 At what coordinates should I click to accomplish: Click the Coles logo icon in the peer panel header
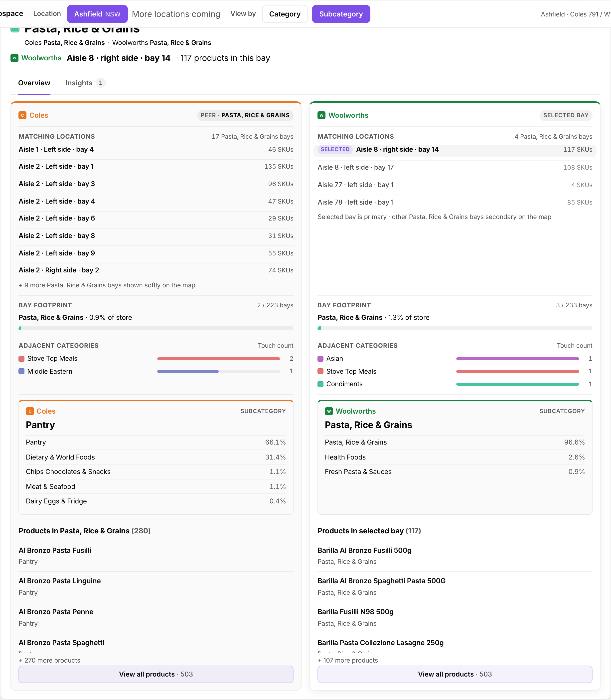coord(22,115)
